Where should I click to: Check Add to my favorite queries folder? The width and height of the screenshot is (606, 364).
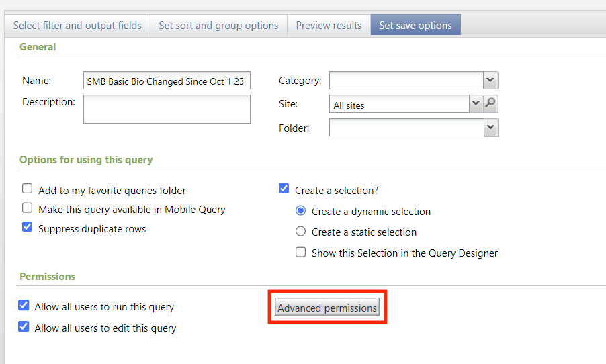point(27,189)
